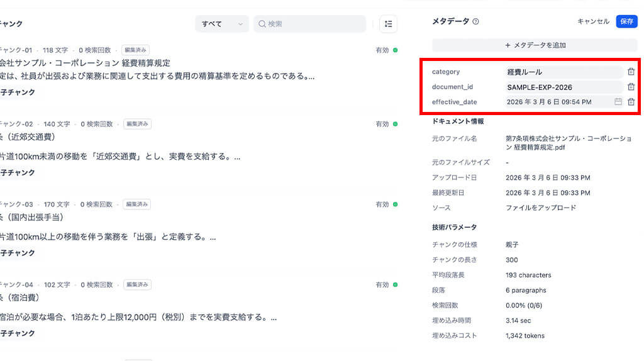Click the help icon beside メタデータ
The image size is (644, 361).
(x=475, y=21)
